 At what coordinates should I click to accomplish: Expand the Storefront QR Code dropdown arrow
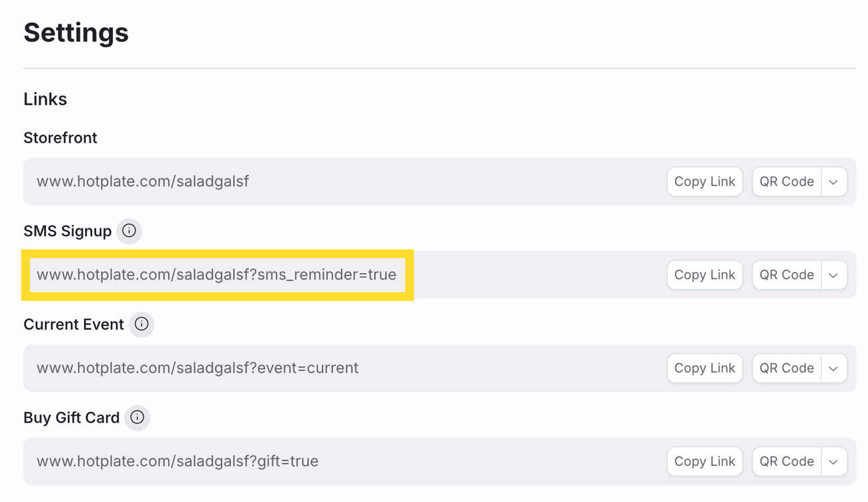click(x=833, y=182)
